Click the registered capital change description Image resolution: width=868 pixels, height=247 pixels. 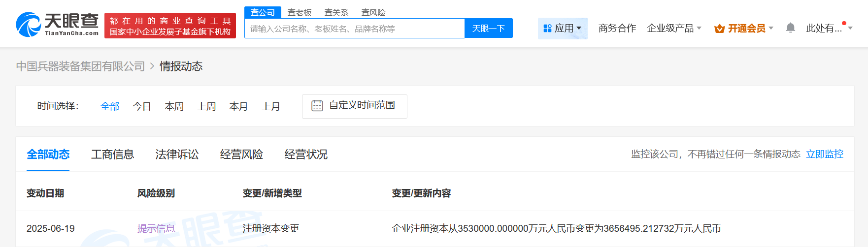pyautogui.click(x=556, y=229)
